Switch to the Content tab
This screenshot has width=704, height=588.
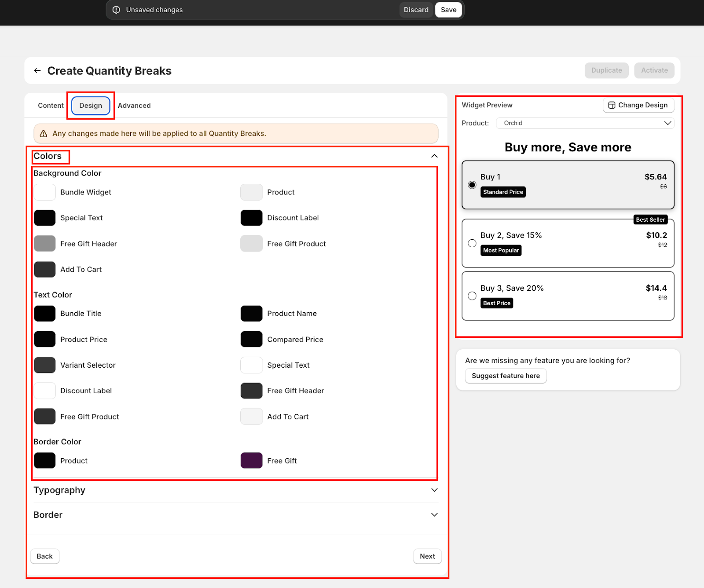[x=51, y=106]
